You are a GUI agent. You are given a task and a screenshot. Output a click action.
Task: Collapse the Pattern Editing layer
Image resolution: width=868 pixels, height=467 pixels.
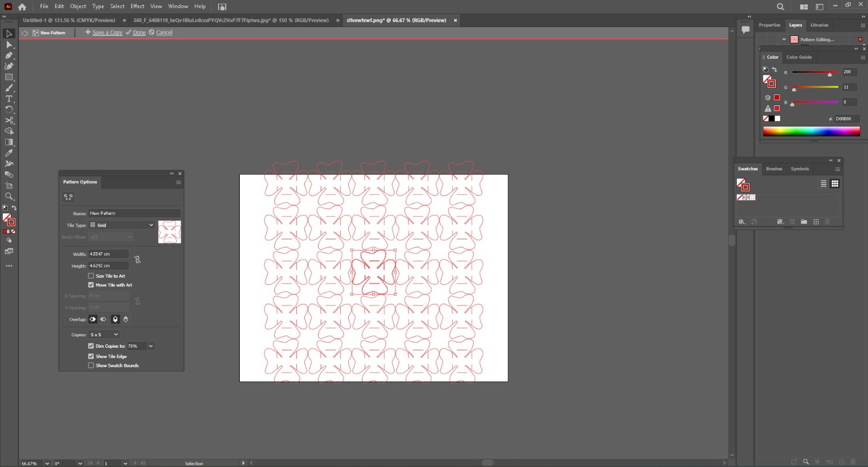pos(784,40)
